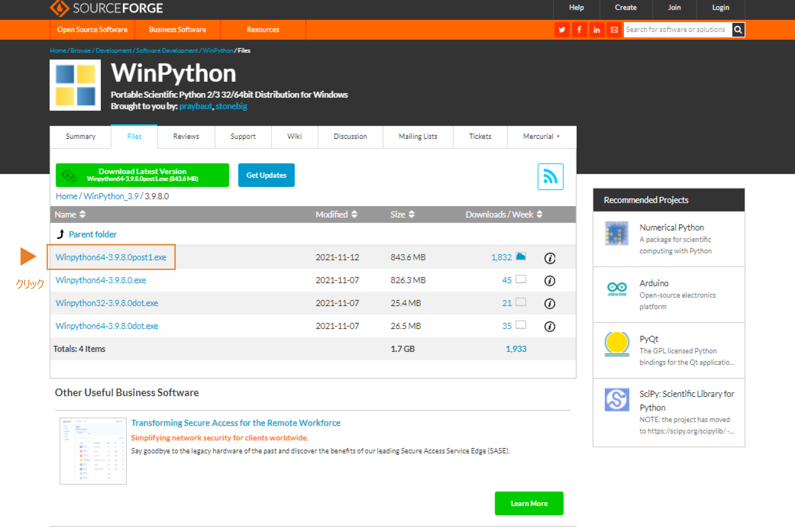Focus the software search field

(x=677, y=30)
